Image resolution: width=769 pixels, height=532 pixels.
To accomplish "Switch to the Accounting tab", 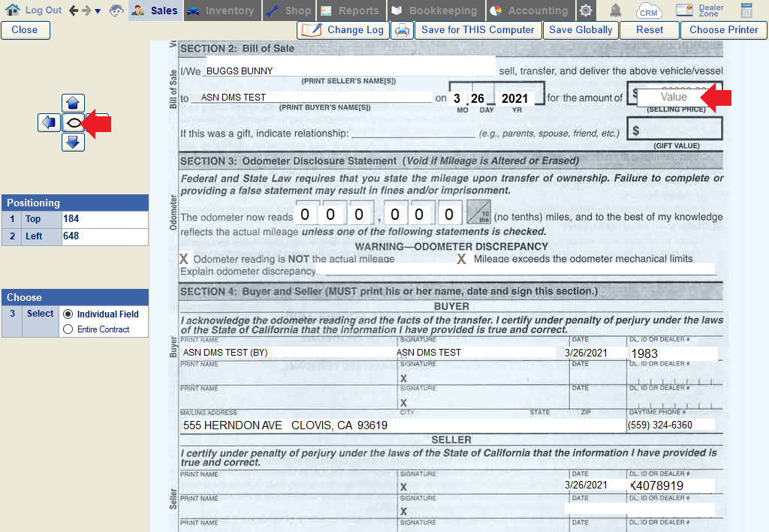I will point(530,11).
